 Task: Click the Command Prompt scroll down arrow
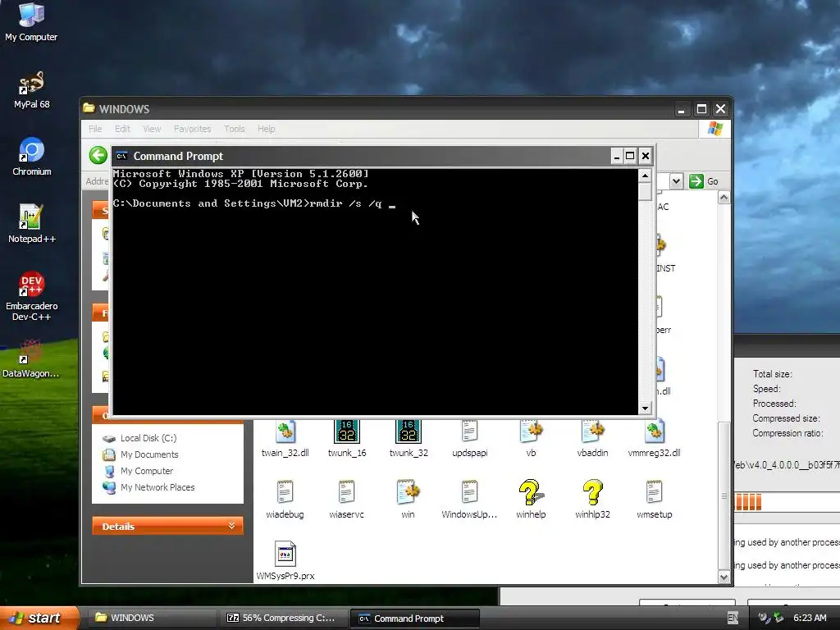pos(645,409)
